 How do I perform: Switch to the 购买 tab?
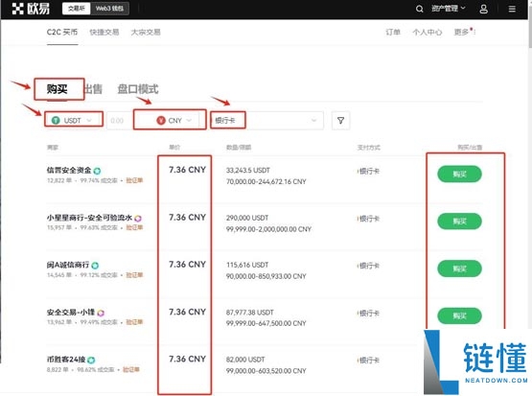tap(57, 89)
